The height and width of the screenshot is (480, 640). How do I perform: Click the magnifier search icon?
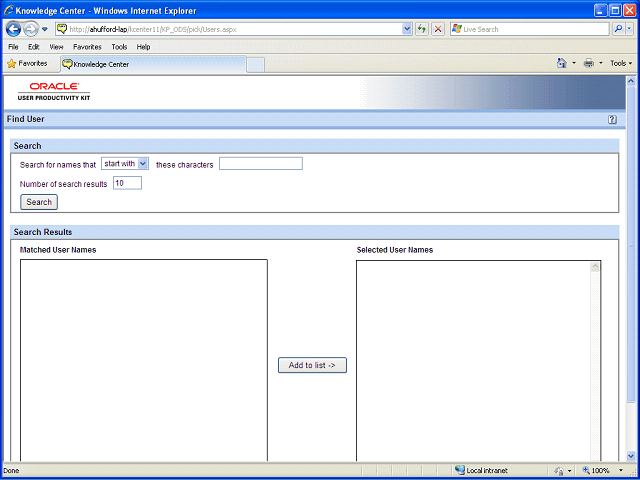coord(618,29)
